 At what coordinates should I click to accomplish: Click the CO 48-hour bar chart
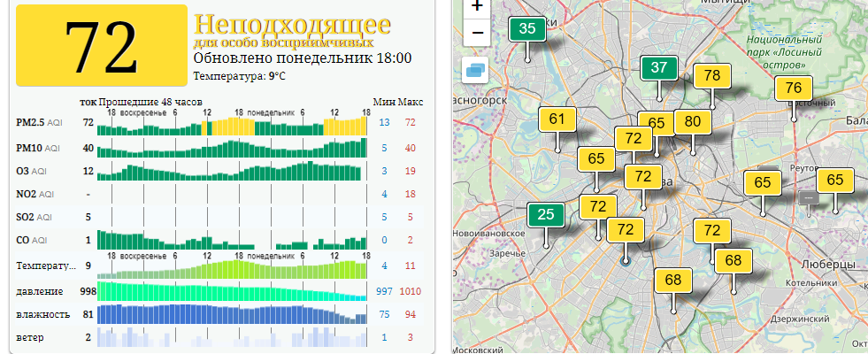click(x=232, y=240)
